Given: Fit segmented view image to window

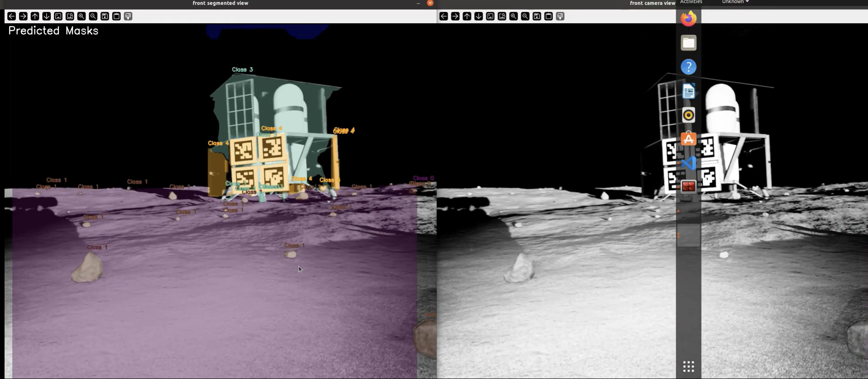Looking at the screenshot, I should pos(70,16).
